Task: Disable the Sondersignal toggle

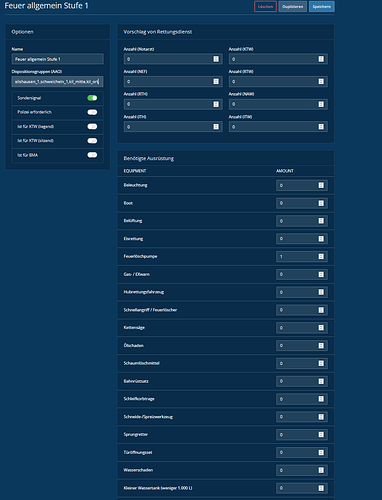Action: (x=92, y=98)
